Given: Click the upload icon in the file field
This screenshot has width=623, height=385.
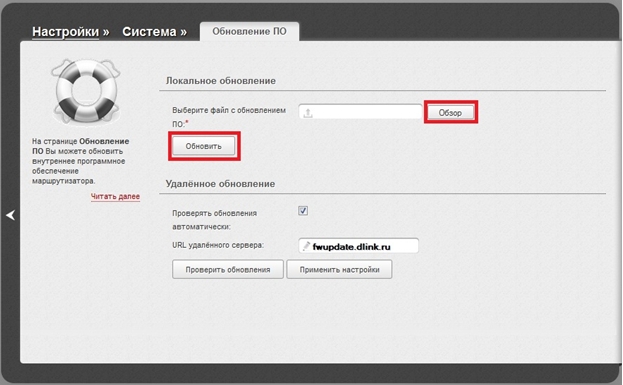Looking at the screenshot, I should (308, 113).
